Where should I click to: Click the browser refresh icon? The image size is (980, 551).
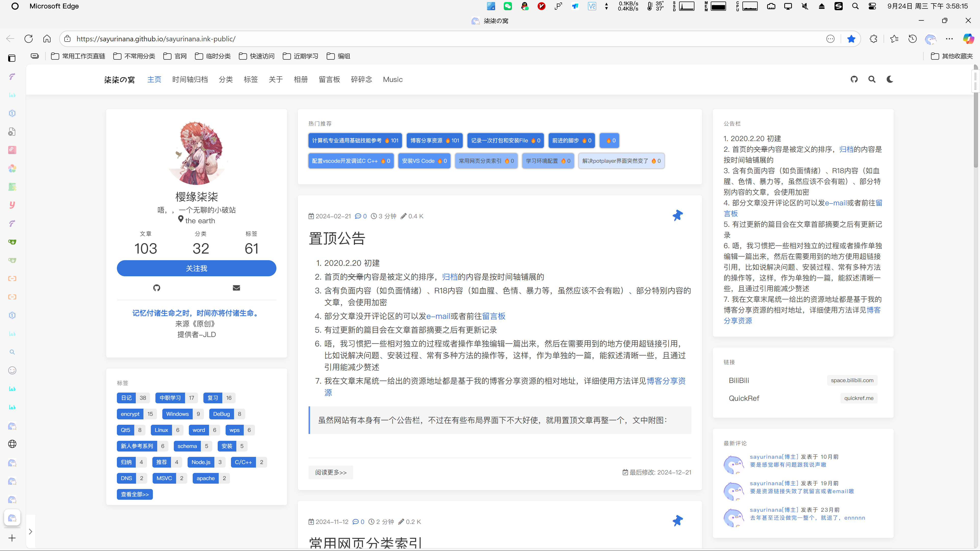(x=29, y=39)
